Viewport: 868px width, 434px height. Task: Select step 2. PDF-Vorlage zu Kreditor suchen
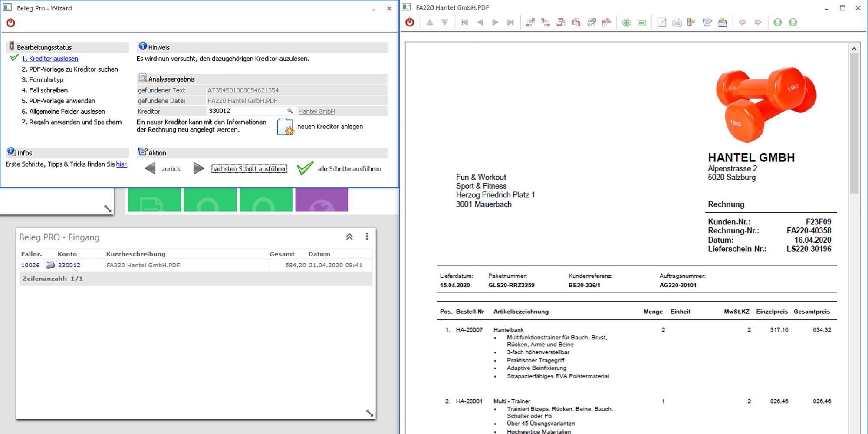coord(70,69)
